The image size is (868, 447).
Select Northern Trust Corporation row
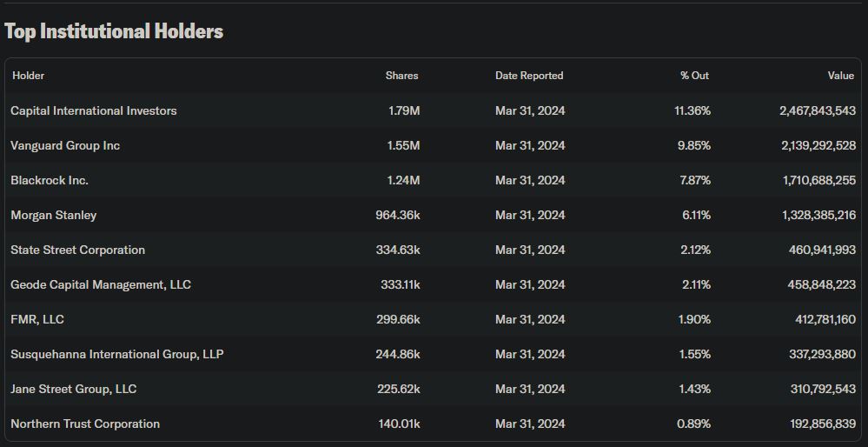pyautogui.click(x=85, y=424)
